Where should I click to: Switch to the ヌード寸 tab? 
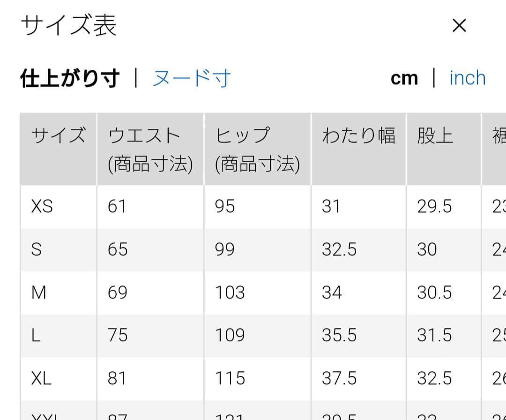point(191,78)
